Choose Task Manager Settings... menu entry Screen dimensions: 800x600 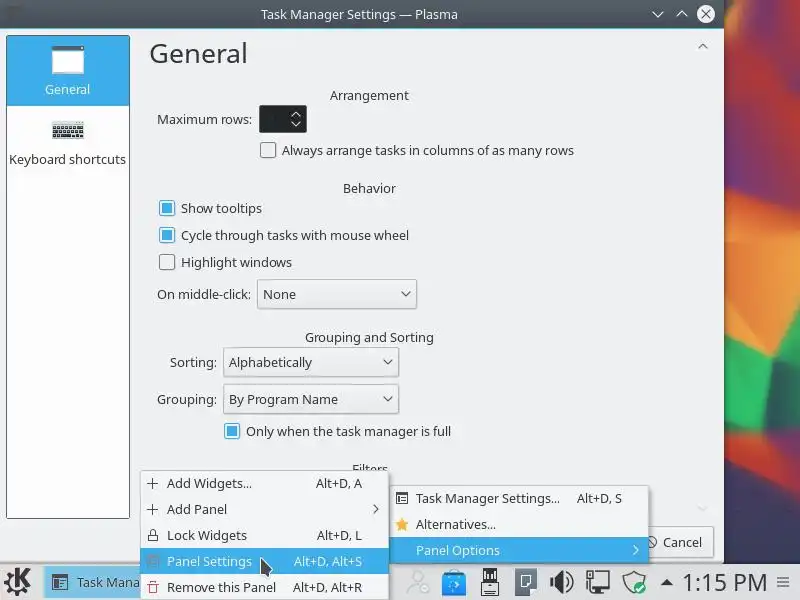coord(519,498)
